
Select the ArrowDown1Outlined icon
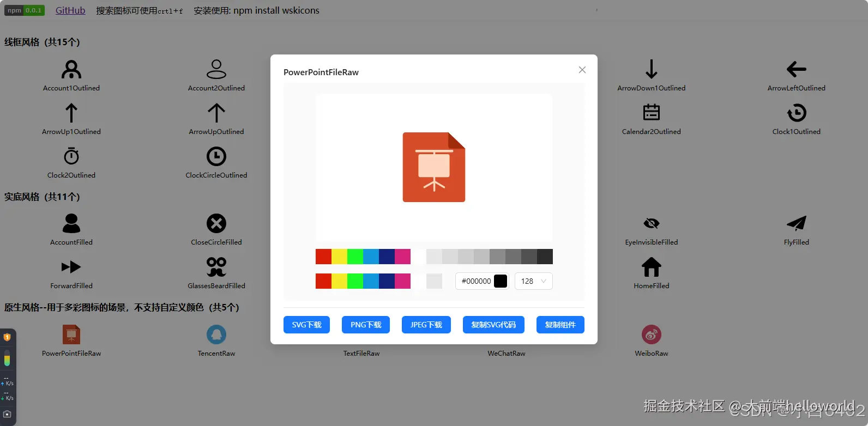(x=652, y=69)
